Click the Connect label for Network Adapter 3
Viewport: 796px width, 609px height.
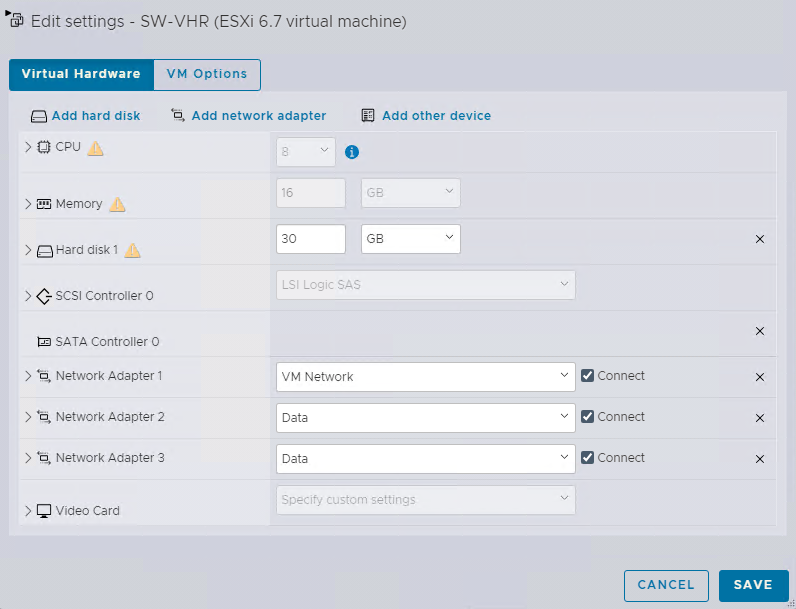[621, 458]
